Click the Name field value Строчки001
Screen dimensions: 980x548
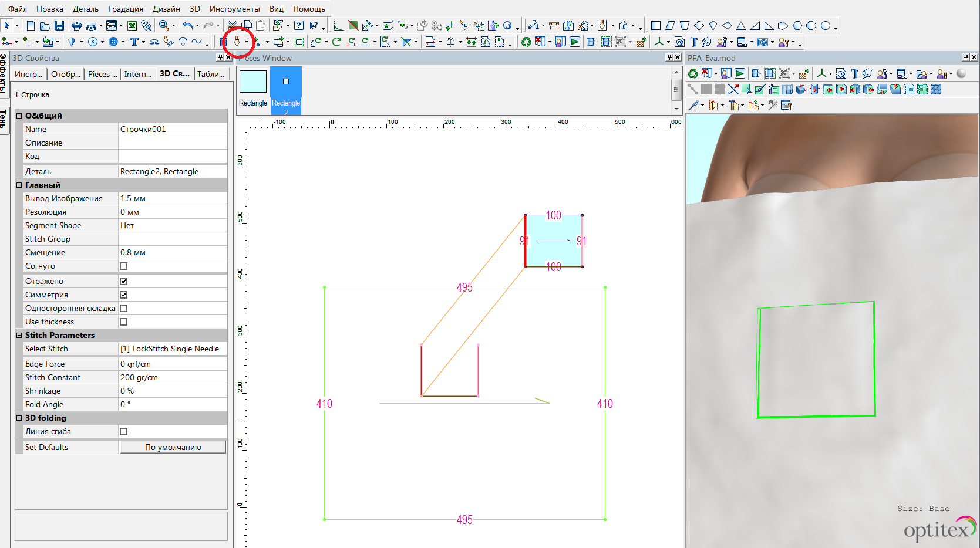(x=173, y=130)
